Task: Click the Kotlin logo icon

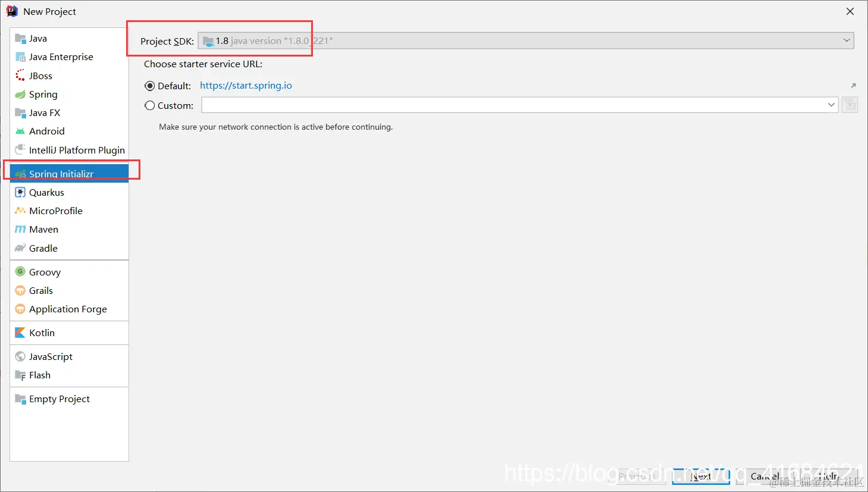Action: (x=20, y=333)
